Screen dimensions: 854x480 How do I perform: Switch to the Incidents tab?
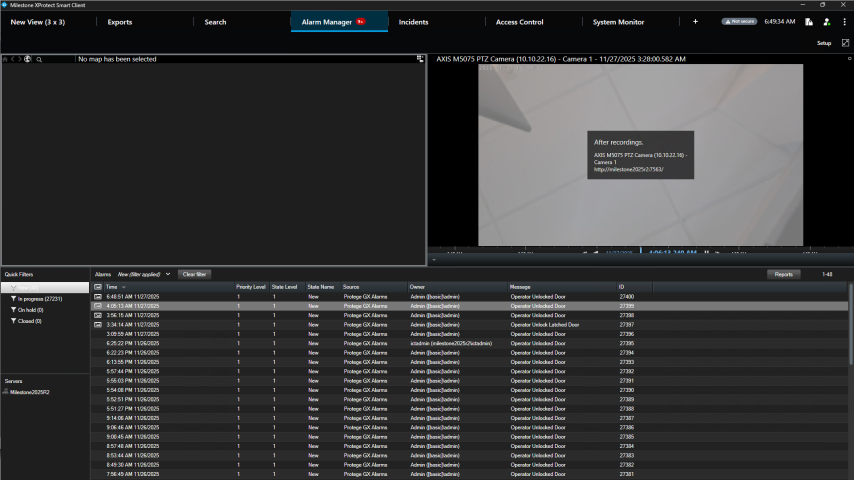tap(414, 21)
